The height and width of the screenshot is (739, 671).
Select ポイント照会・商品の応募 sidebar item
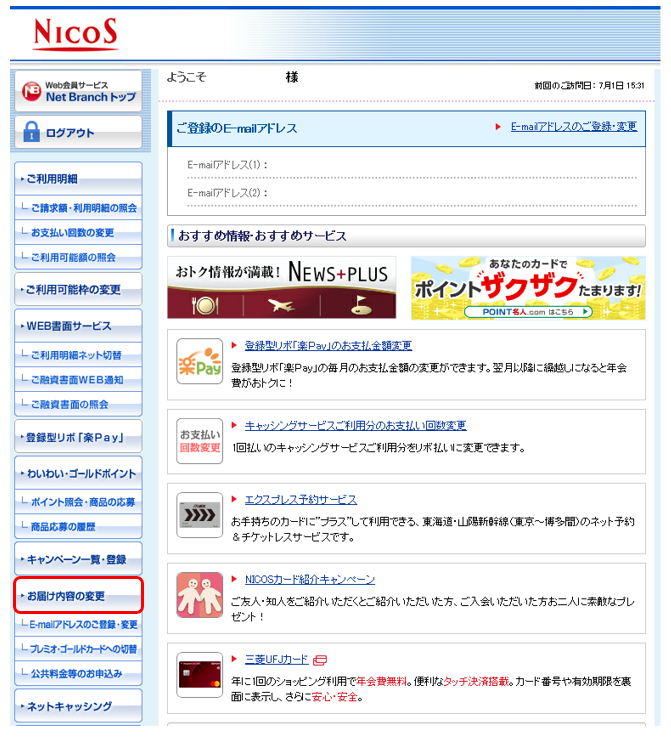pyautogui.click(x=78, y=502)
